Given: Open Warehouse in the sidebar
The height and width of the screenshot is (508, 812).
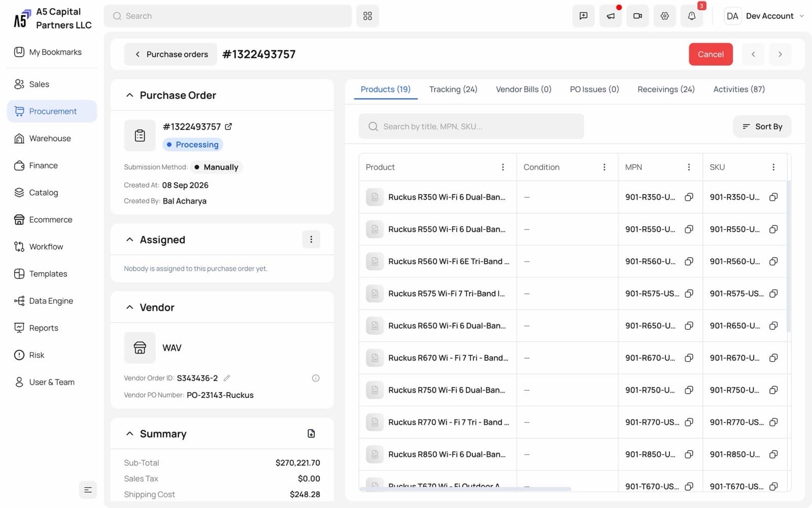Looking at the screenshot, I should [52, 138].
